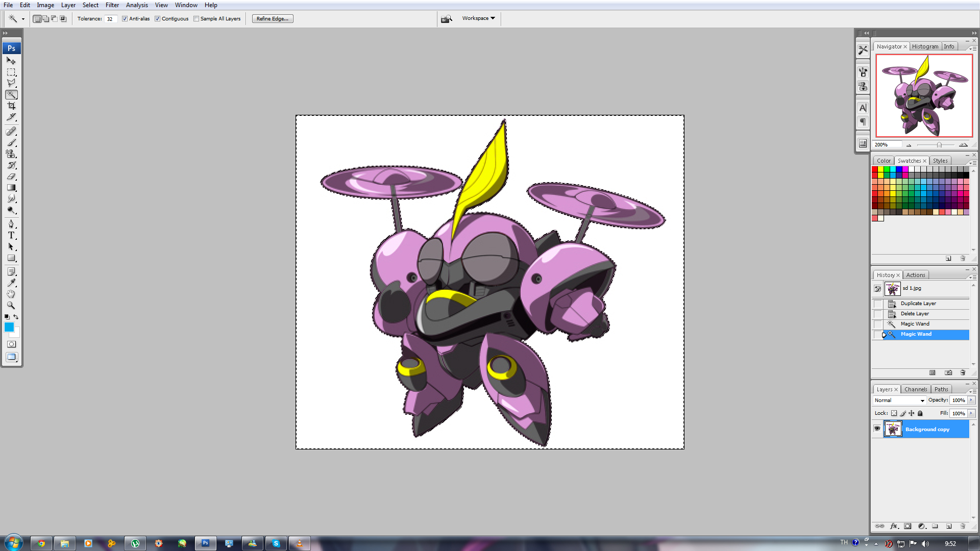The image size is (980, 551).
Task: Select the Clone Stamp tool
Action: (x=11, y=154)
